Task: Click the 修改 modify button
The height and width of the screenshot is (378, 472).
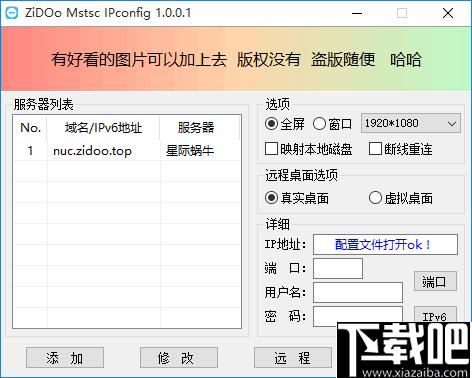Action: [x=179, y=358]
